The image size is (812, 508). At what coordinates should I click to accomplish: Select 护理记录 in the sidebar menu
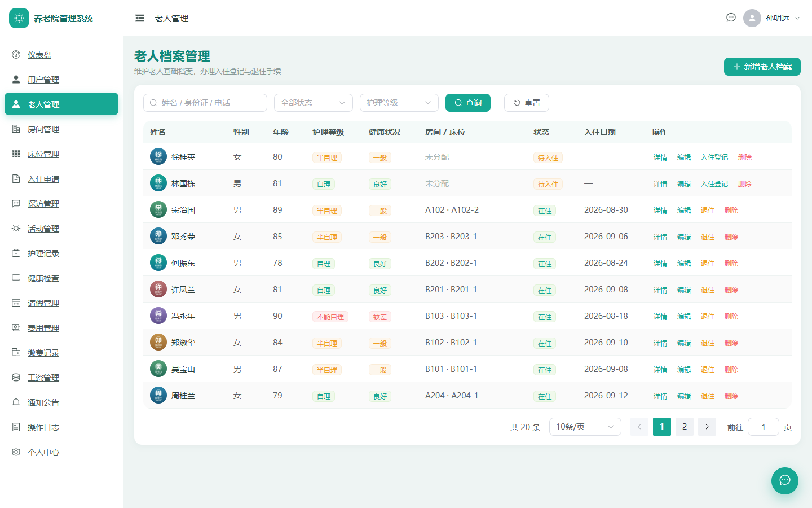43,253
